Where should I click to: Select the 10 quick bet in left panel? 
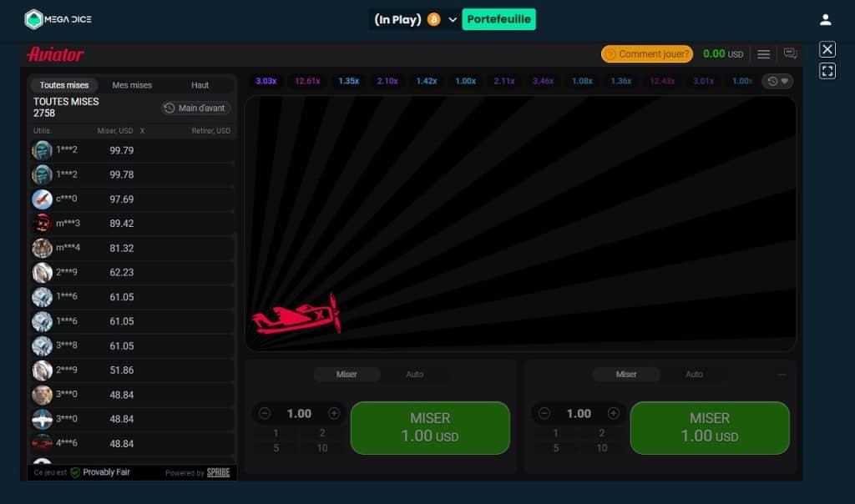(322, 448)
